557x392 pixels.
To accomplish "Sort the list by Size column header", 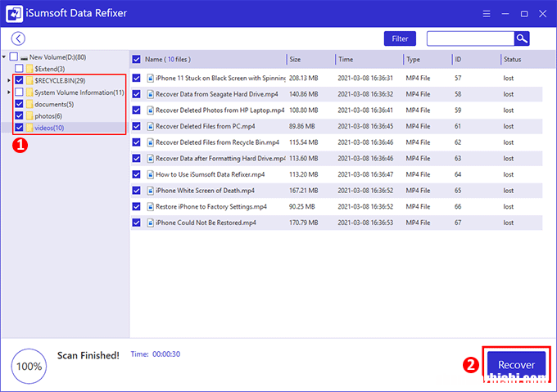I will pos(310,59).
